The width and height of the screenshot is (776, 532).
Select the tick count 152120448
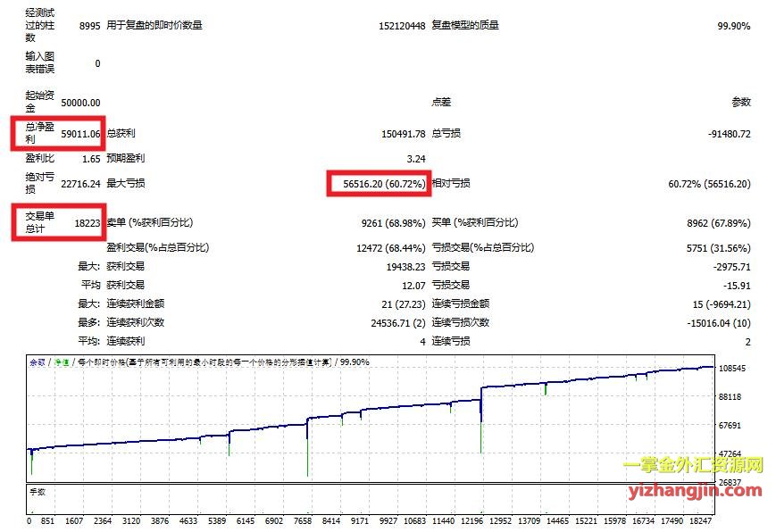coord(402,26)
